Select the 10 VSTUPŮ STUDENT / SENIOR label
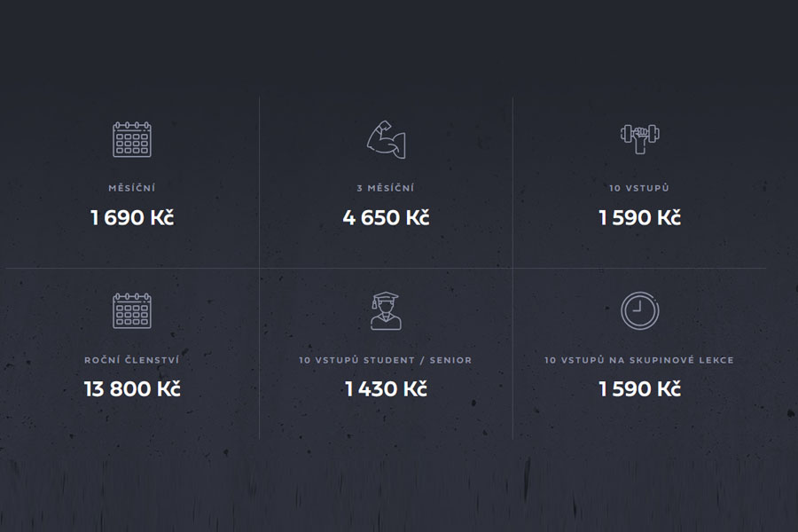 (x=386, y=360)
